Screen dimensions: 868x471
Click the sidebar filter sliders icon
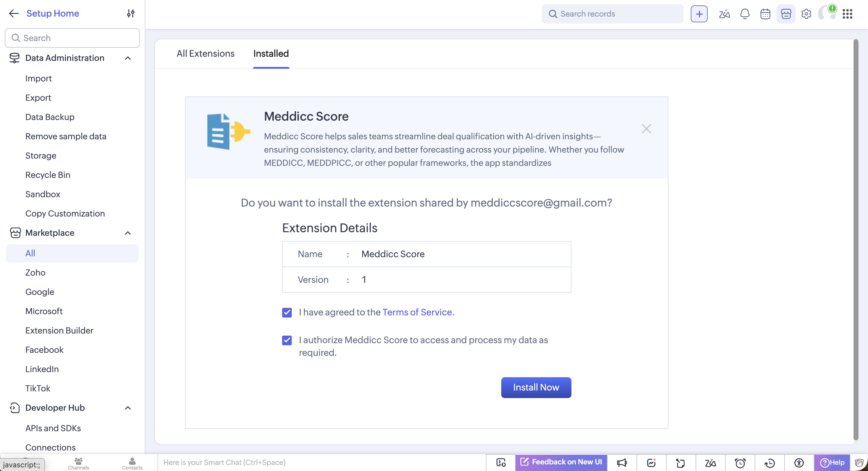coord(131,14)
